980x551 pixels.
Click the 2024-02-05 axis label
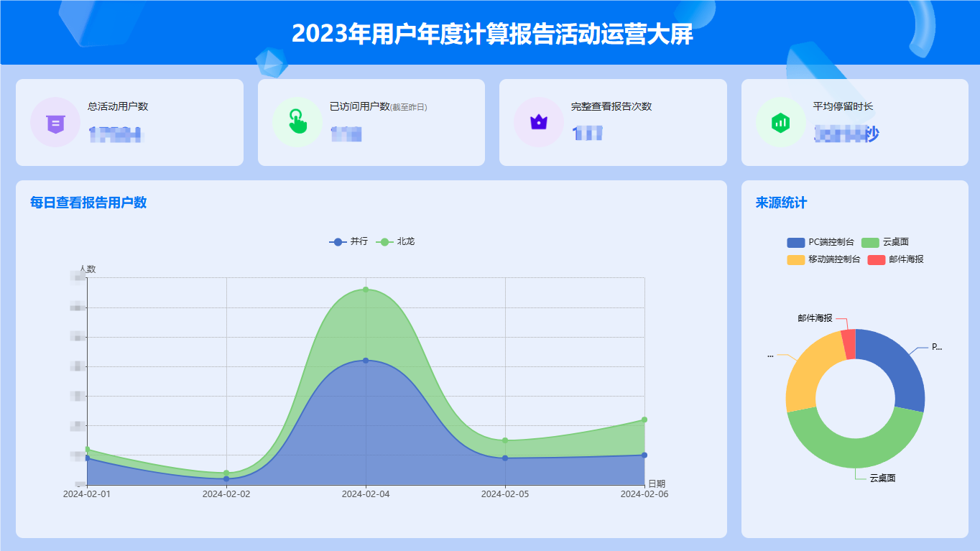[x=505, y=494]
